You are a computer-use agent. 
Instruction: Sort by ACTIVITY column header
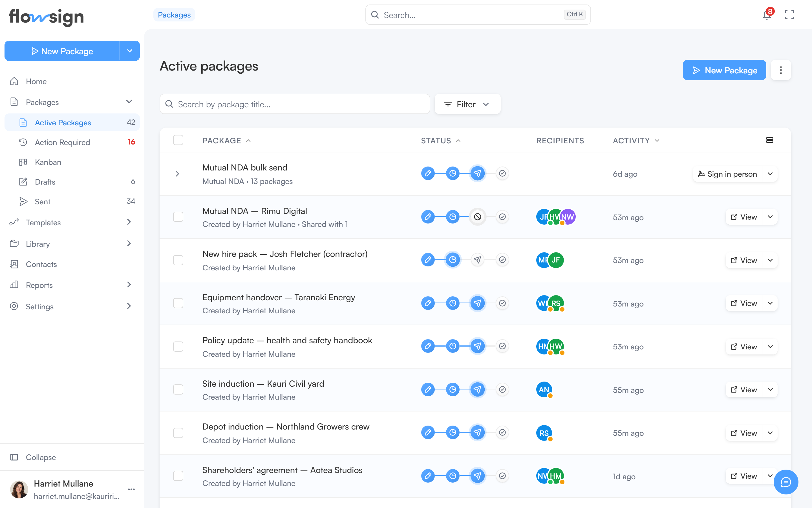[636, 141]
